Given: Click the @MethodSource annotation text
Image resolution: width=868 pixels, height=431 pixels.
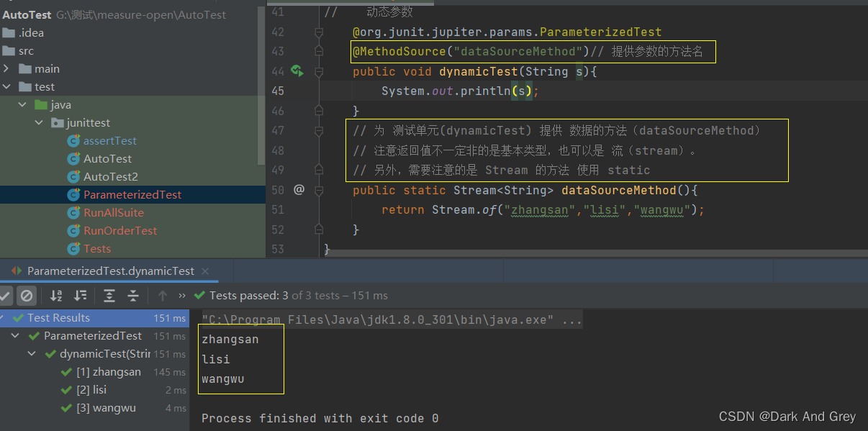Looking at the screenshot, I should coord(399,51).
